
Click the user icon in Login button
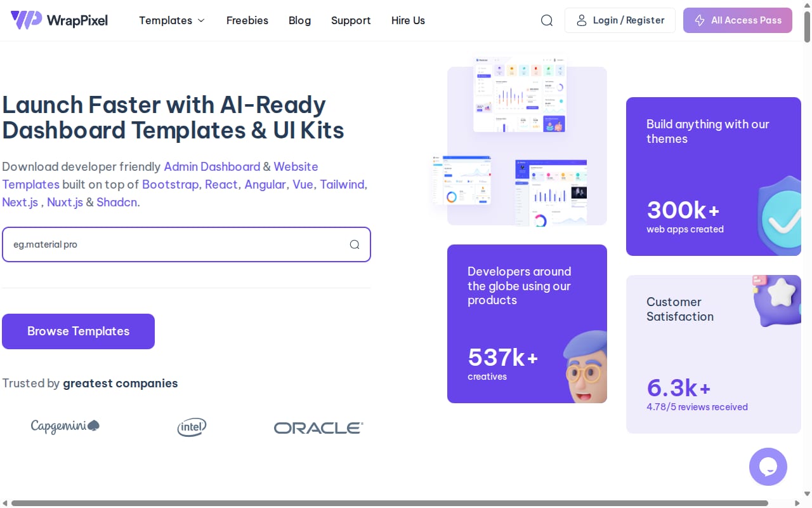click(x=581, y=20)
